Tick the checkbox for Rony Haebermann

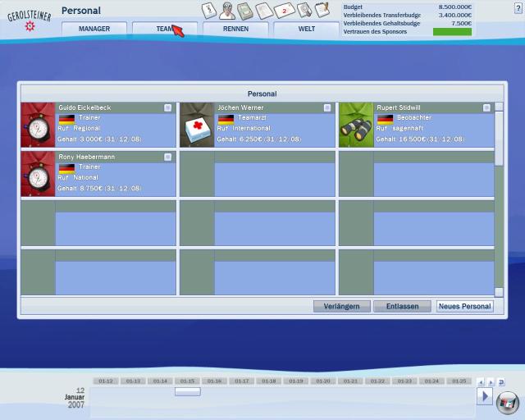point(167,157)
